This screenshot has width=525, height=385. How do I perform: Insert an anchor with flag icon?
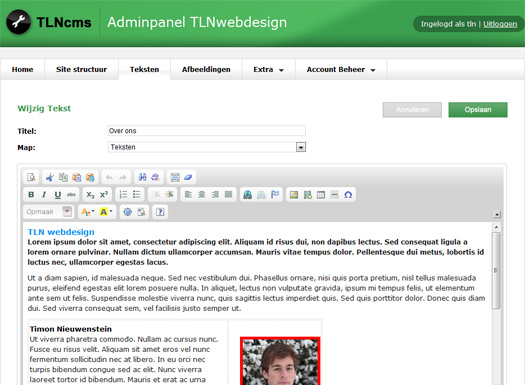[x=275, y=195]
